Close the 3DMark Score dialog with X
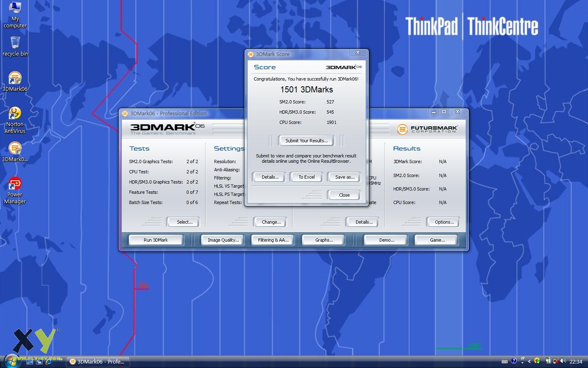588x368 pixels. click(x=358, y=53)
